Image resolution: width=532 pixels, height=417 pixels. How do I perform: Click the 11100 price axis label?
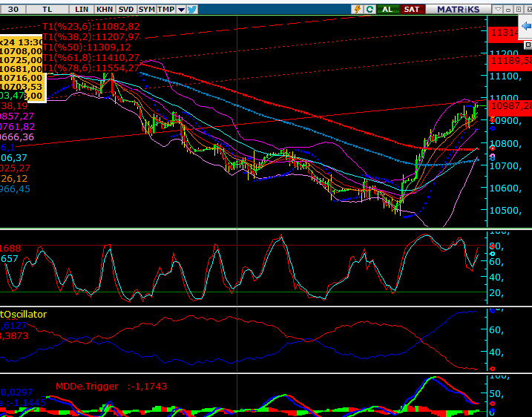click(505, 76)
